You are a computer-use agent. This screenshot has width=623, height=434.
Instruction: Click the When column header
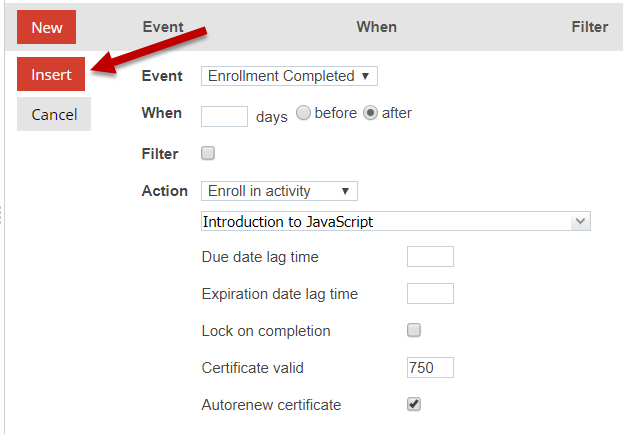coord(376,27)
